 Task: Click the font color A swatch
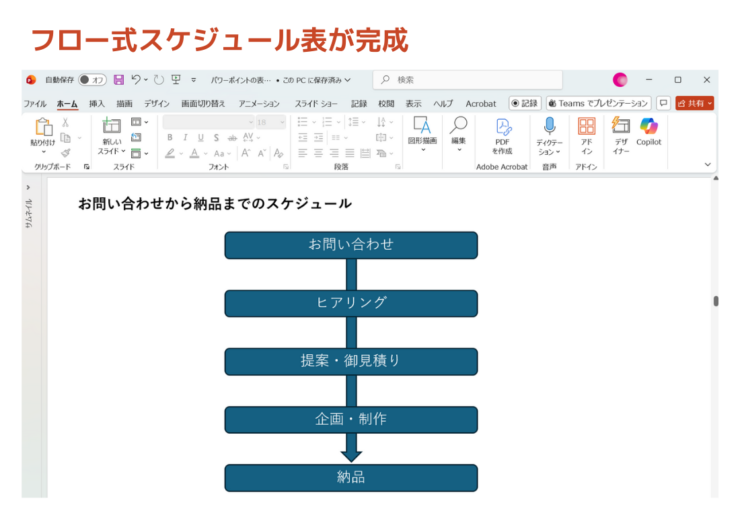(x=194, y=153)
